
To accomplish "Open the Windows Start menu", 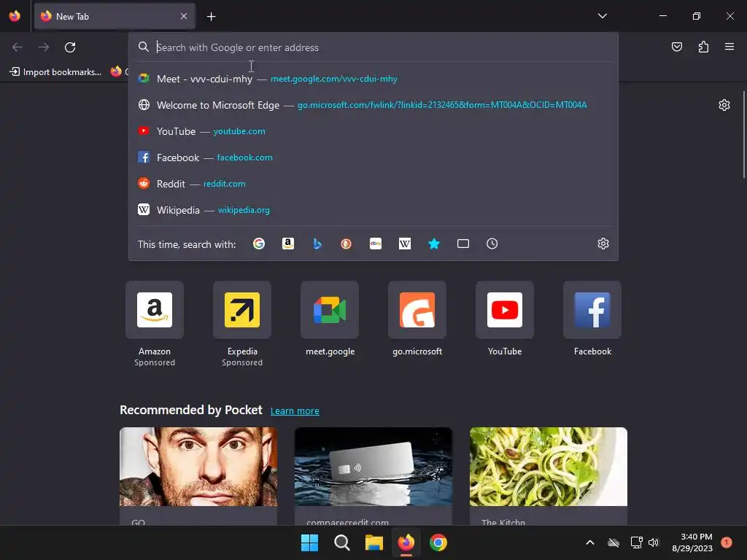I will click(309, 542).
